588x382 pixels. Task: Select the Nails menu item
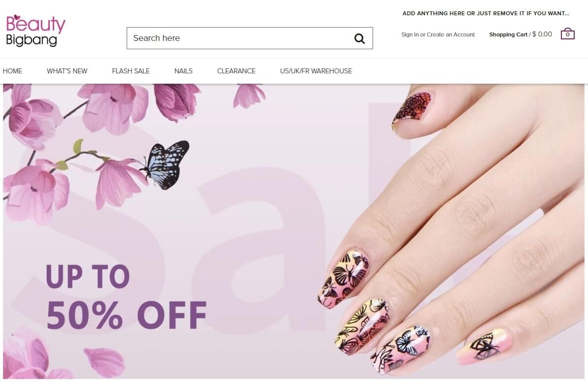(183, 71)
